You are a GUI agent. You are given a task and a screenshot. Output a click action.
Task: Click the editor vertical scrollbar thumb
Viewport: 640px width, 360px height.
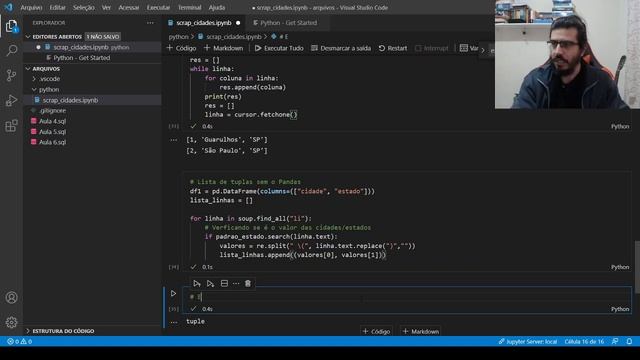[637, 266]
